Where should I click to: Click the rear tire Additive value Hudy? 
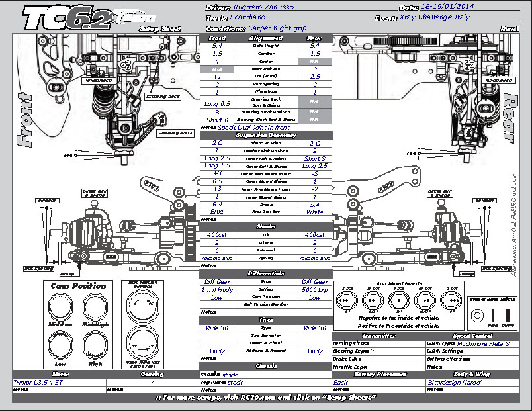coord(315,351)
